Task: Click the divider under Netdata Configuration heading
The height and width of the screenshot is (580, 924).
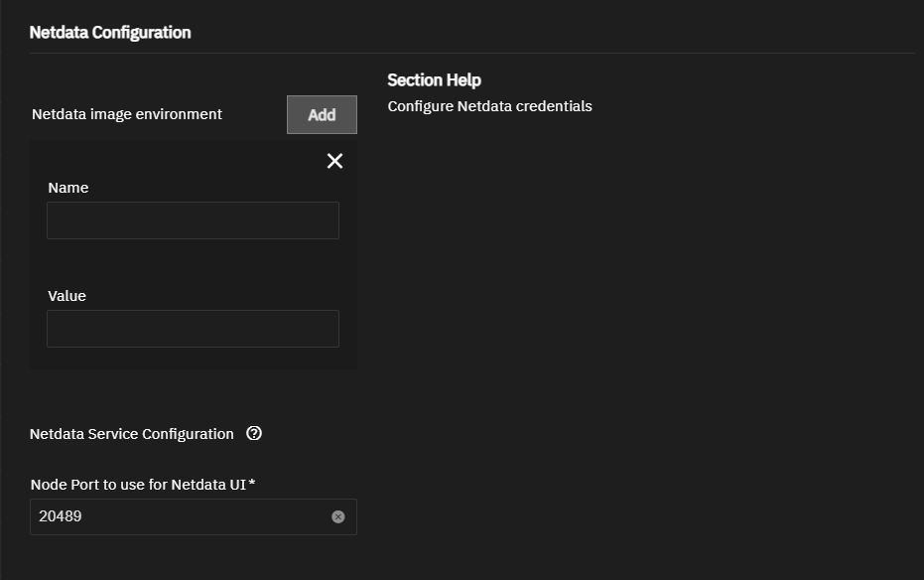Action: [471, 53]
